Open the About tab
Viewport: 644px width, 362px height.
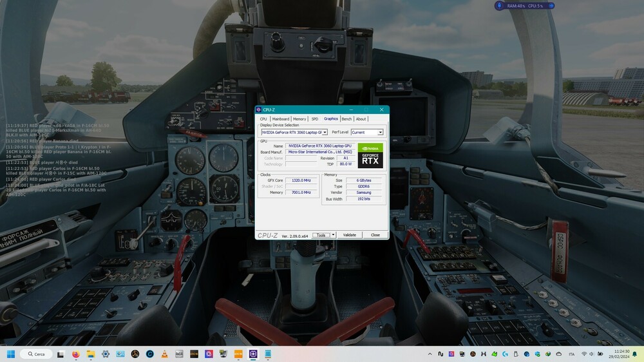tap(361, 119)
